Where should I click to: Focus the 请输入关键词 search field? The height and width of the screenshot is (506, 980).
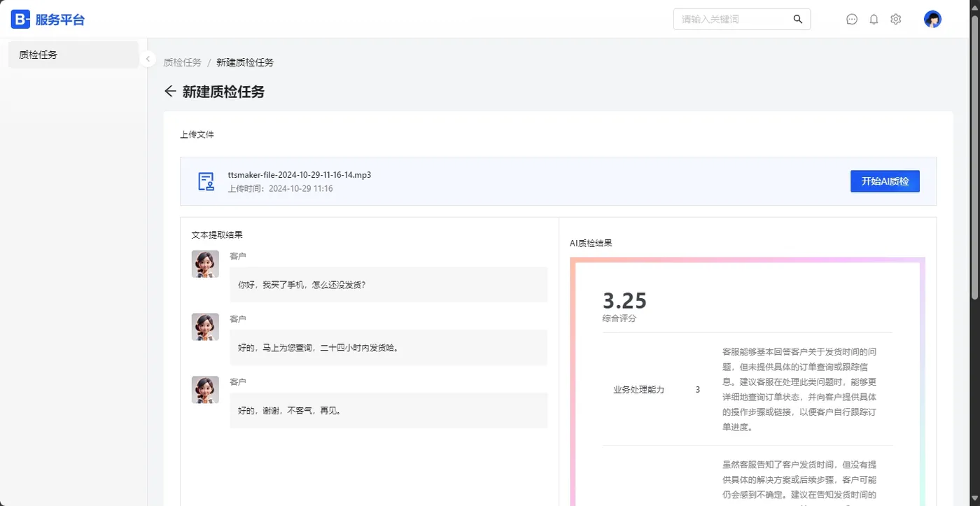tap(742, 20)
